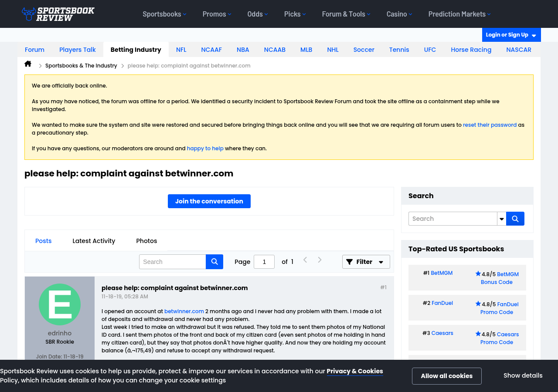Open the Soccer tab
Viewport: 558px width, 392px height.
click(364, 50)
